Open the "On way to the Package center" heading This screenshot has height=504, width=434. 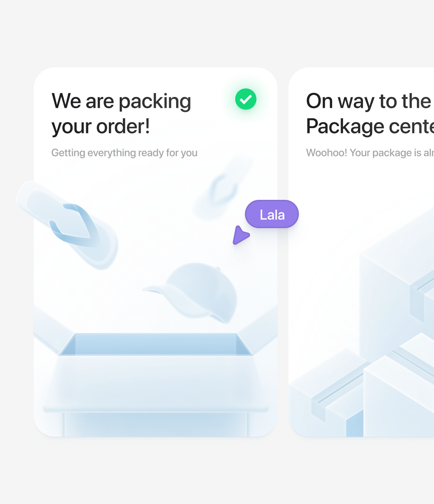click(369, 113)
